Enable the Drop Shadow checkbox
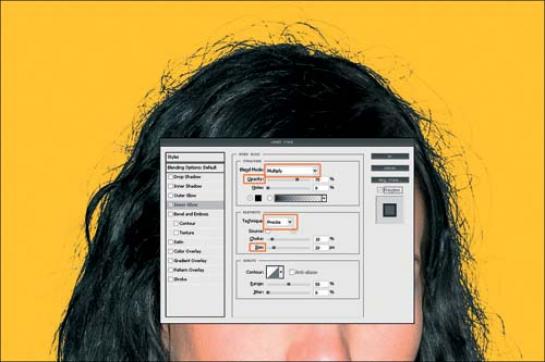Screen dimensions: 545x362 [171, 177]
